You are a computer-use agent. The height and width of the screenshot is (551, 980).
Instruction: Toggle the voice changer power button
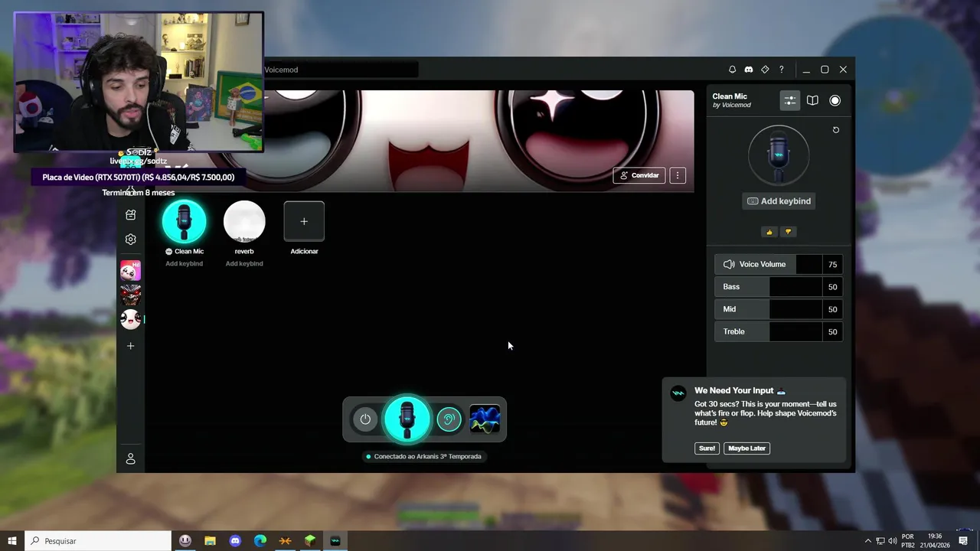tap(365, 419)
